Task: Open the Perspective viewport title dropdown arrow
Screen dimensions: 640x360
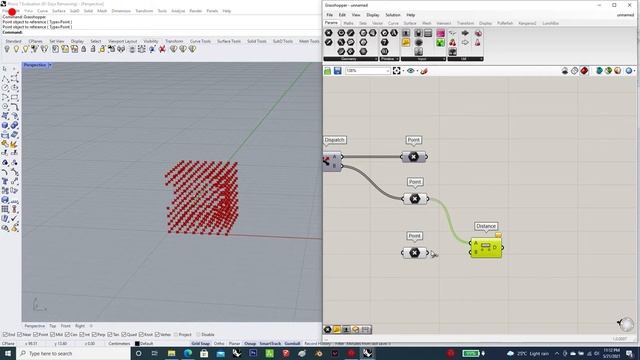Action: point(50,65)
